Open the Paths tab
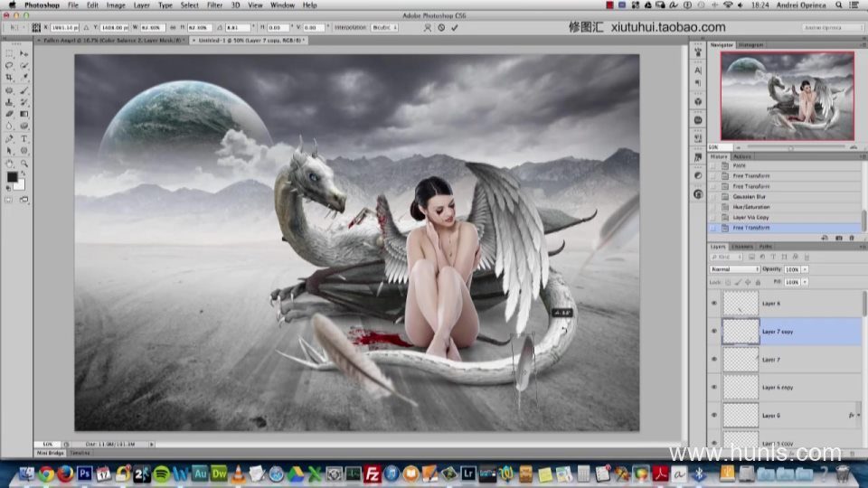Screen dimensions: 868x488 pyautogui.click(x=766, y=247)
